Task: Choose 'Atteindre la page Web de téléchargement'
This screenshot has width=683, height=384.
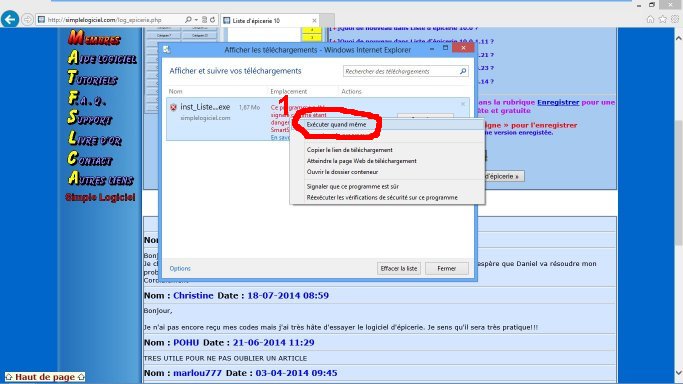Action: pos(362,161)
